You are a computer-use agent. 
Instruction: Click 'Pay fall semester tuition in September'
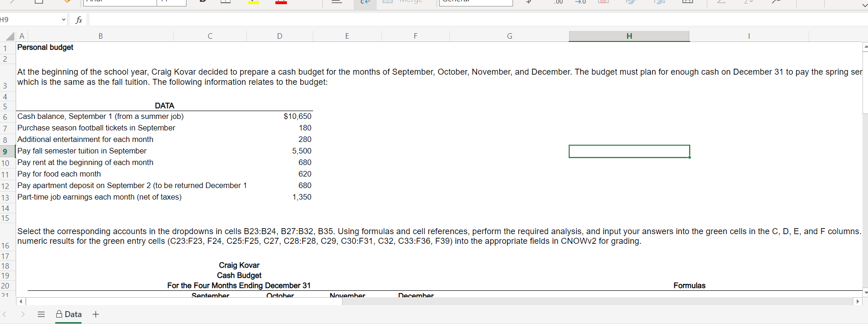pos(82,151)
